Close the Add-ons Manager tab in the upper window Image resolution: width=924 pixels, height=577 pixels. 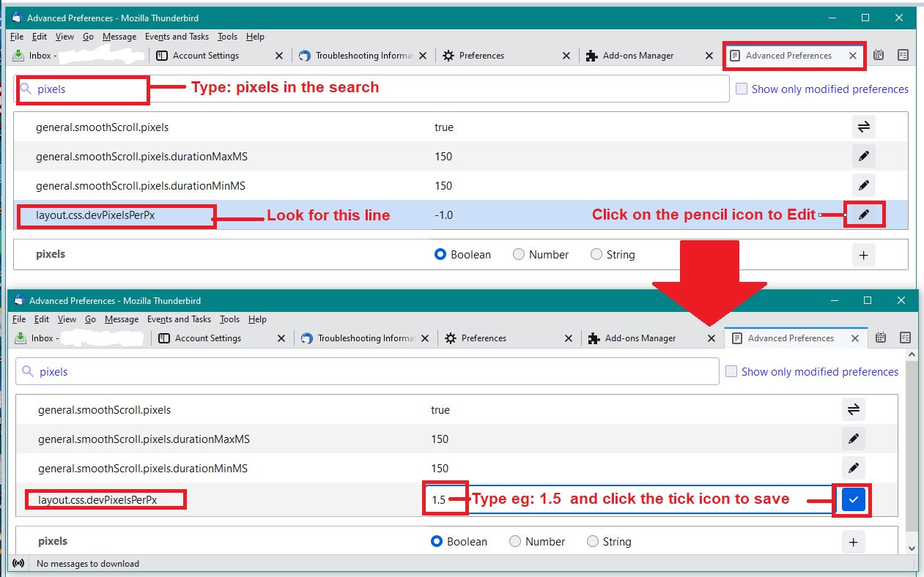[x=709, y=56]
